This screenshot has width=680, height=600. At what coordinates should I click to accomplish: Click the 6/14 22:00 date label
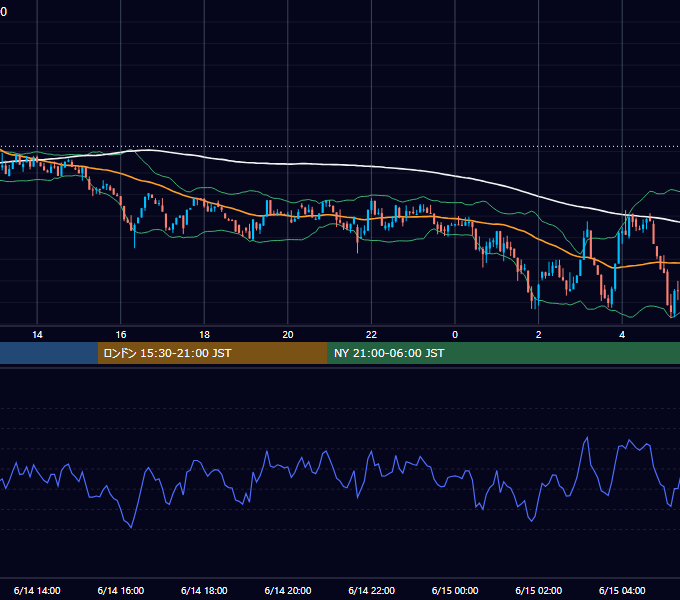click(x=372, y=590)
